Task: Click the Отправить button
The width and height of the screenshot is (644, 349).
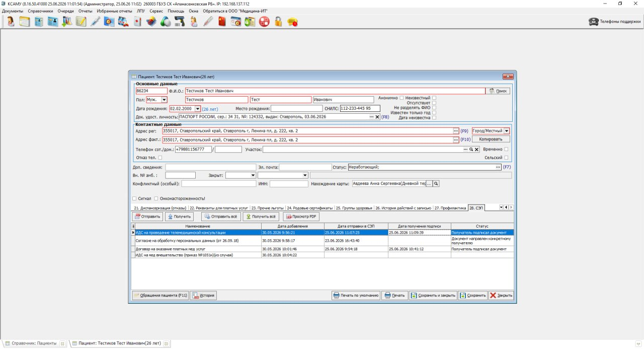Action: 147,217
